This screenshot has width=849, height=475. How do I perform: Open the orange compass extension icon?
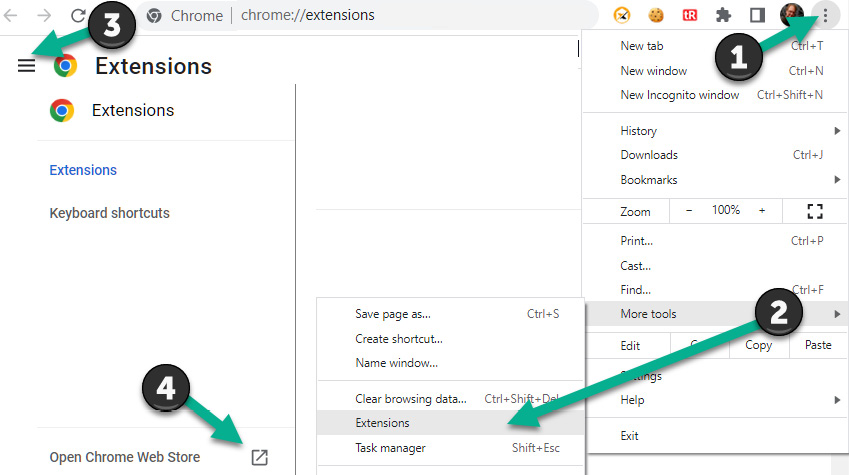click(622, 15)
